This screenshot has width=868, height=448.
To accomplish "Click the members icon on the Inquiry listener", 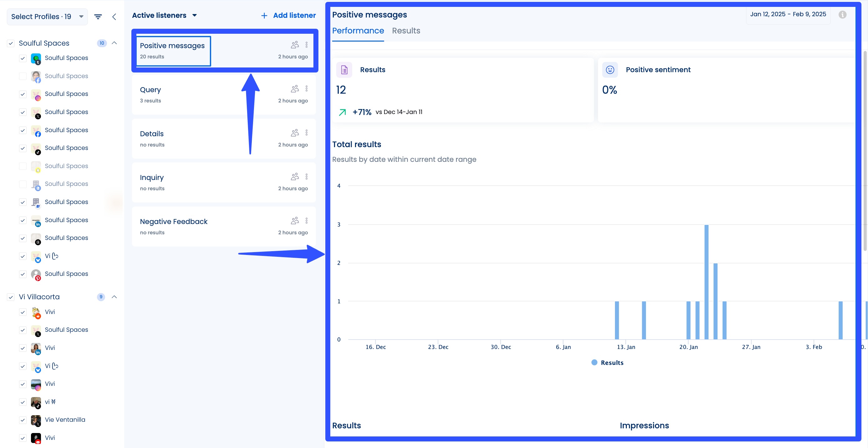I will (295, 177).
